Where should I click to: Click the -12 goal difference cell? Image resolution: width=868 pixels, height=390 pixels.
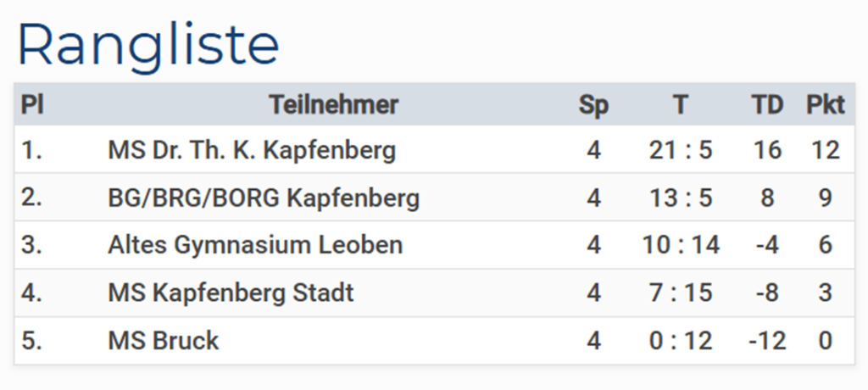(x=767, y=341)
